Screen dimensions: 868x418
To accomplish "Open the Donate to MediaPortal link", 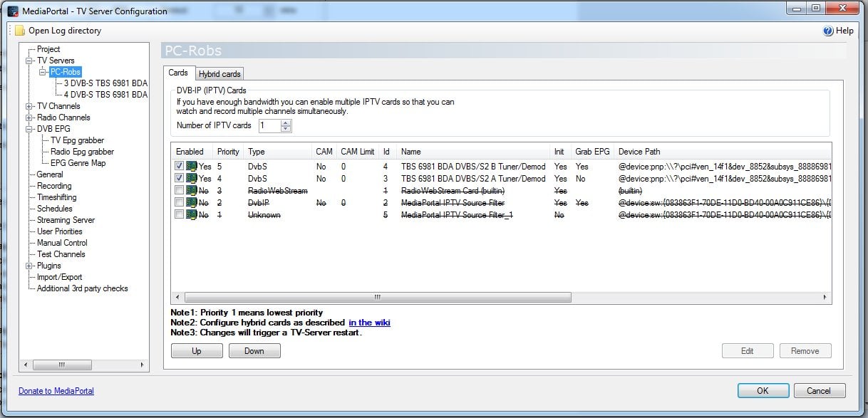I will pos(56,391).
